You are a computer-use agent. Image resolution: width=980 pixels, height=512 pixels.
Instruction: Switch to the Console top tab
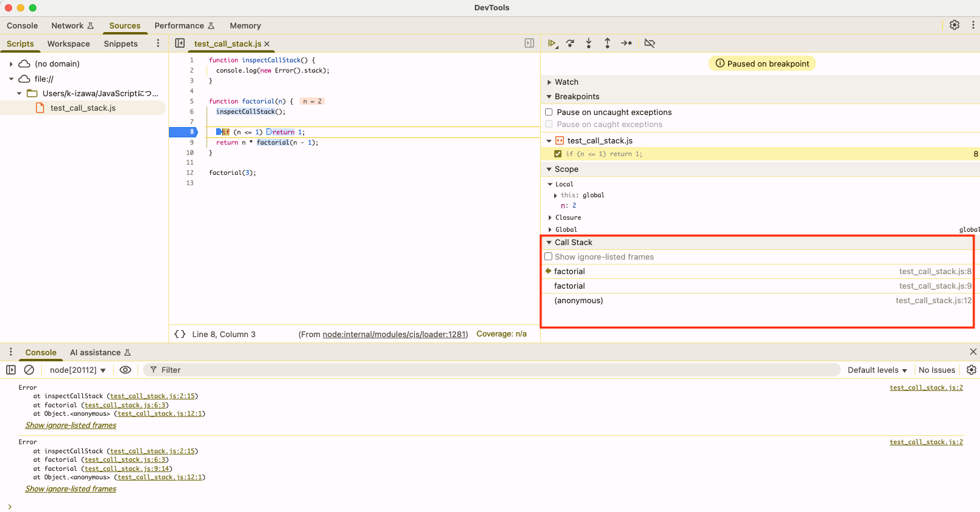tap(22, 25)
